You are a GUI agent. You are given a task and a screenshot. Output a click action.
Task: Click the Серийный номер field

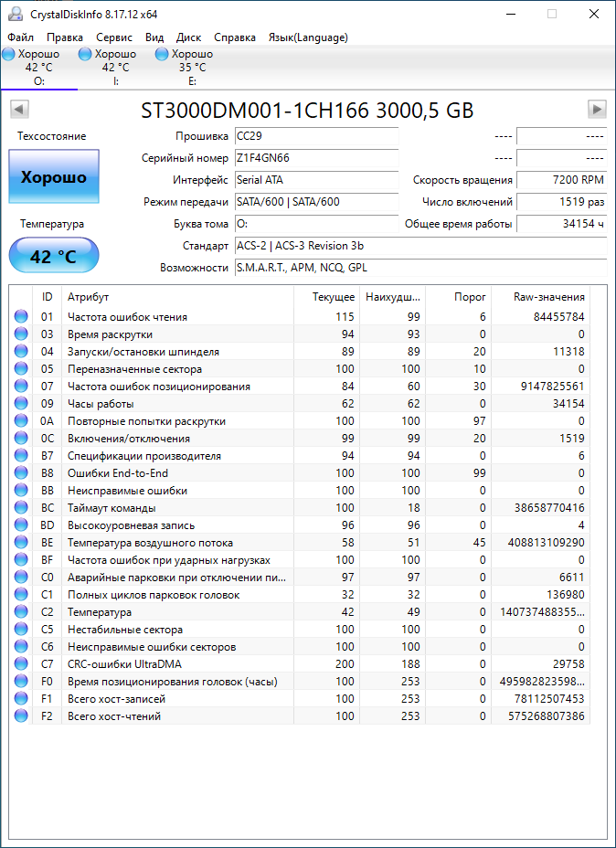pyautogui.click(x=317, y=158)
